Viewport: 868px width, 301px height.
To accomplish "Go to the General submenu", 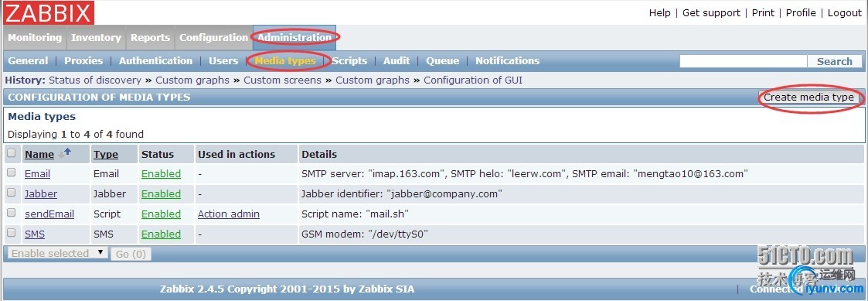I will 28,61.
